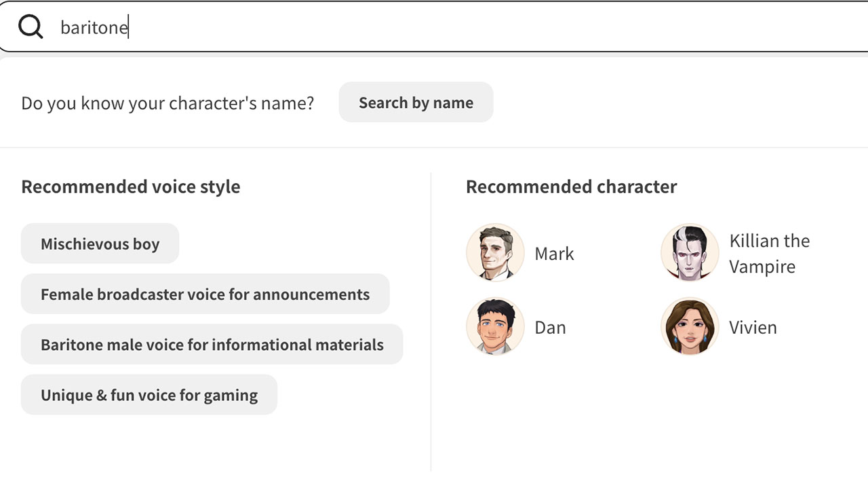Choose "Female broadcaster voice for announcements" style

point(205,294)
